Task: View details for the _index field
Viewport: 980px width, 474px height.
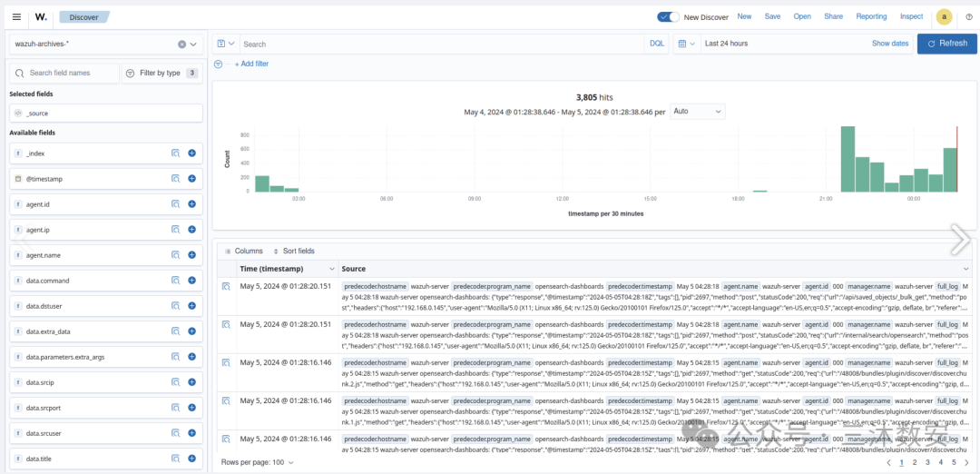Action: coord(176,153)
